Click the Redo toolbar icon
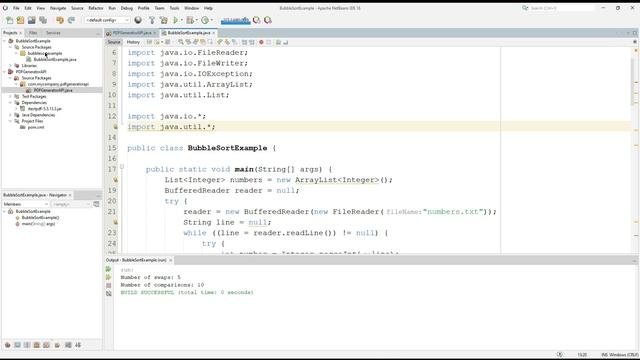The width and height of the screenshot is (640, 360). [71, 20]
